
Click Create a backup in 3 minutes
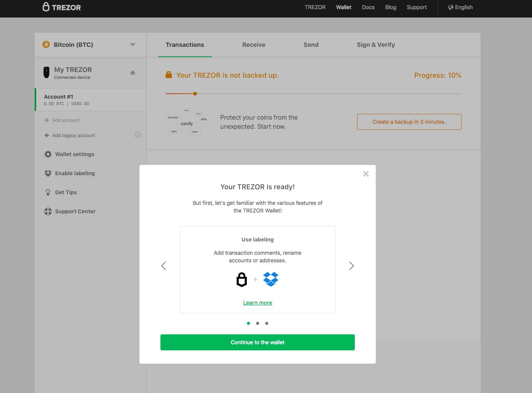pos(409,122)
